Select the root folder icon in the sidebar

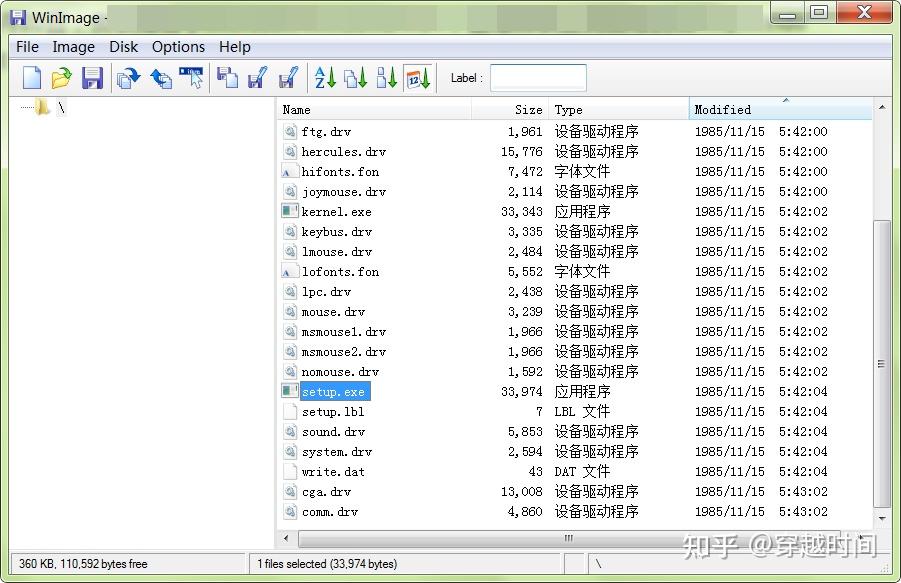click(x=42, y=107)
